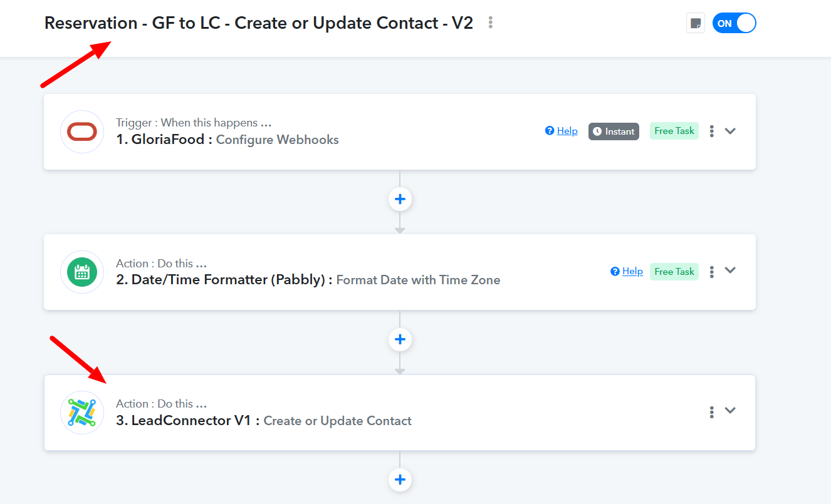Click Free Task badge on GloriaFood step
831x504 pixels.
(x=674, y=131)
